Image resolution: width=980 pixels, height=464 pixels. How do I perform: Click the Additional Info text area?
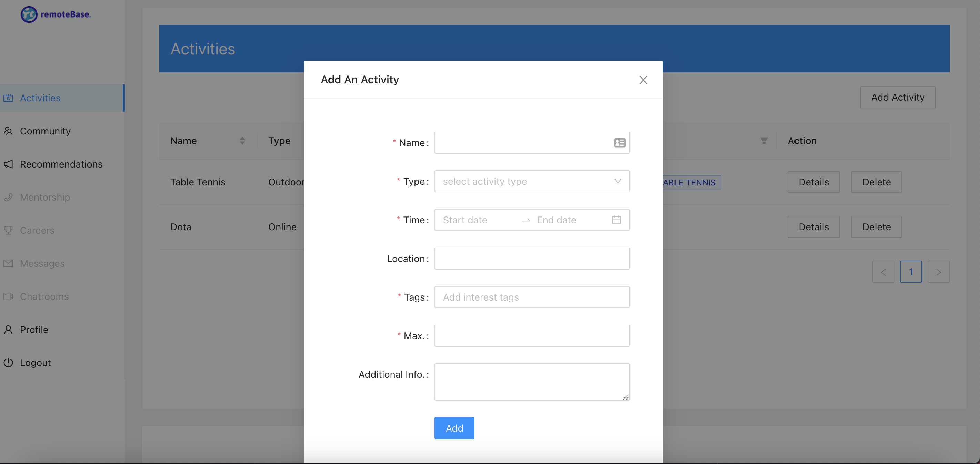click(531, 382)
